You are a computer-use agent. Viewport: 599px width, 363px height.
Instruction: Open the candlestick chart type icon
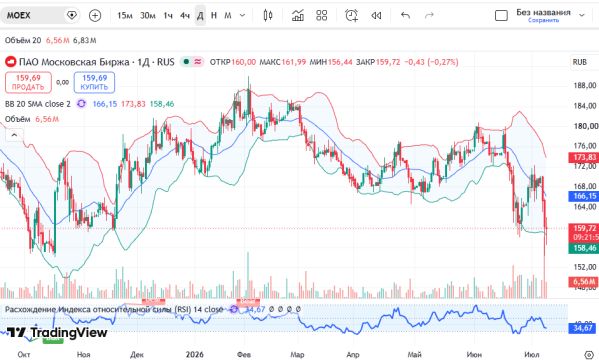(x=268, y=16)
